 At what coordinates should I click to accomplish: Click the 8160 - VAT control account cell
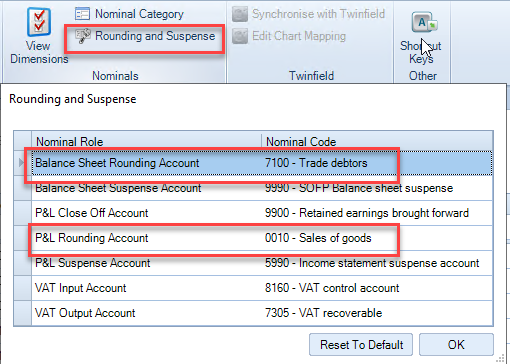(x=377, y=288)
